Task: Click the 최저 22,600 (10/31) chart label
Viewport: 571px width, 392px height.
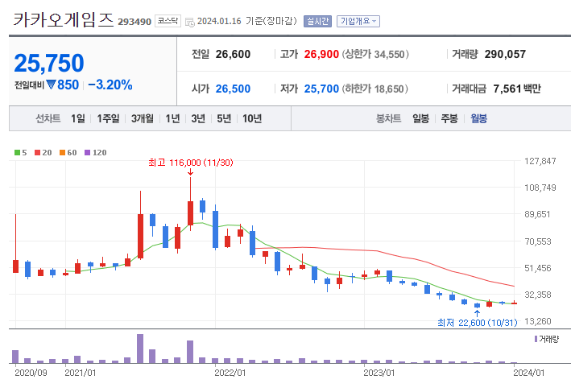Action: [477, 323]
